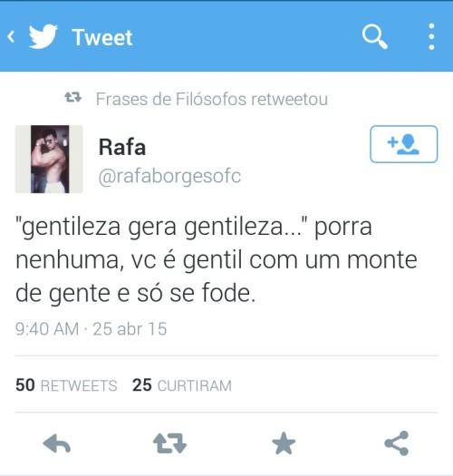Tap the timestamp 9:40 AM · 25 abr 15
Screen dimensions: 453x476
coord(91,329)
